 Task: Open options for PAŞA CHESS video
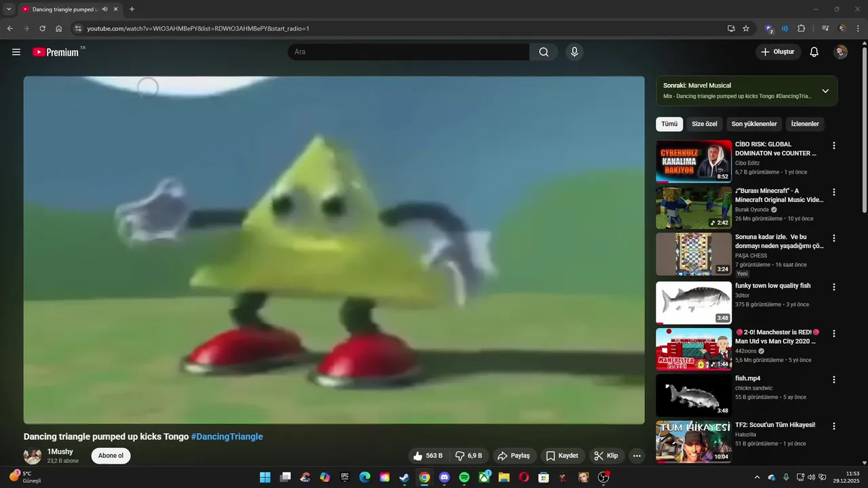[x=834, y=239]
